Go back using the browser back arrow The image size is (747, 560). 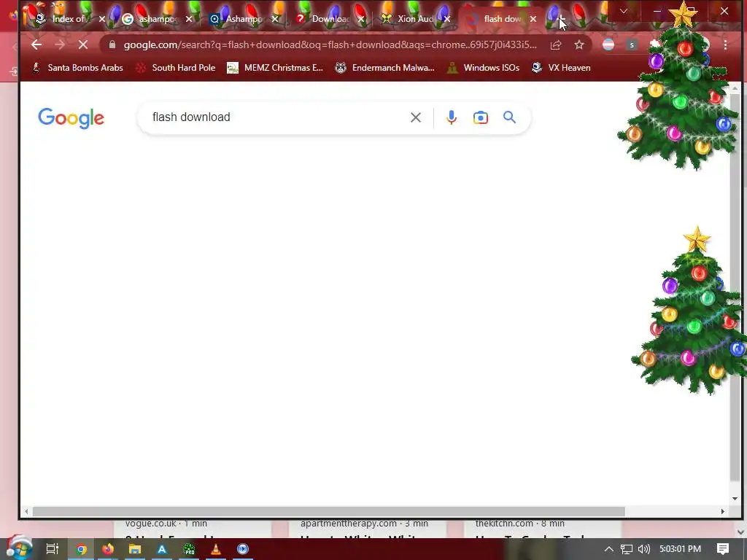pyautogui.click(x=36, y=44)
